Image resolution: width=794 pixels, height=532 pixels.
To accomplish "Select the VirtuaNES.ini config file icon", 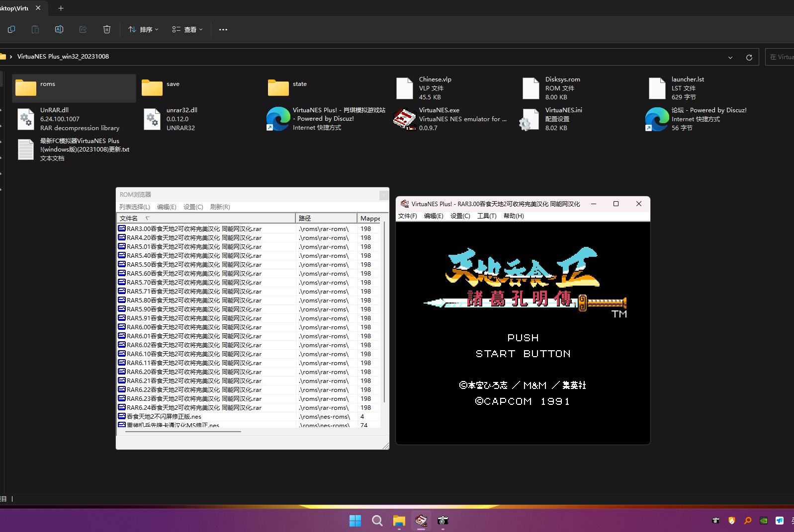I will click(x=530, y=119).
